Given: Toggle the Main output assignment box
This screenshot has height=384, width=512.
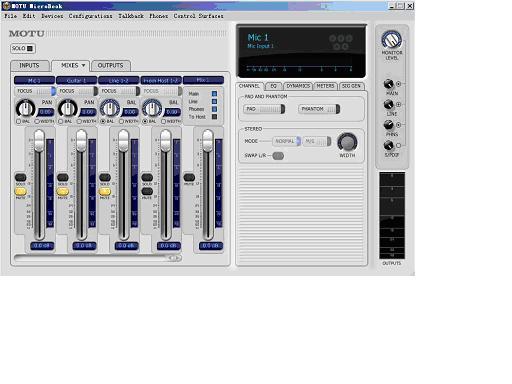Looking at the screenshot, I should (214, 94).
